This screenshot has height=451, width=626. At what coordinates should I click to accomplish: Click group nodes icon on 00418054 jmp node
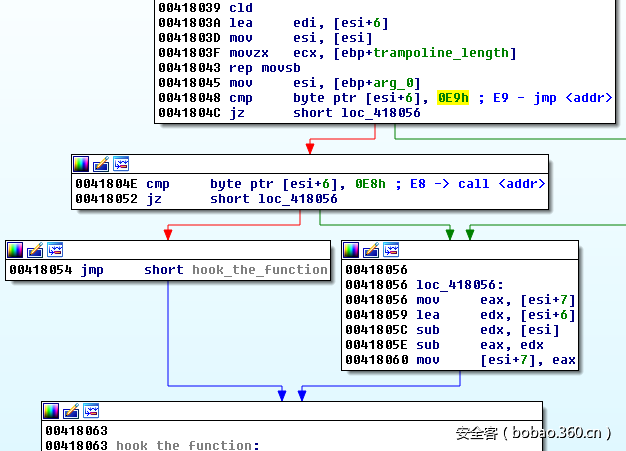coord(55,249)
